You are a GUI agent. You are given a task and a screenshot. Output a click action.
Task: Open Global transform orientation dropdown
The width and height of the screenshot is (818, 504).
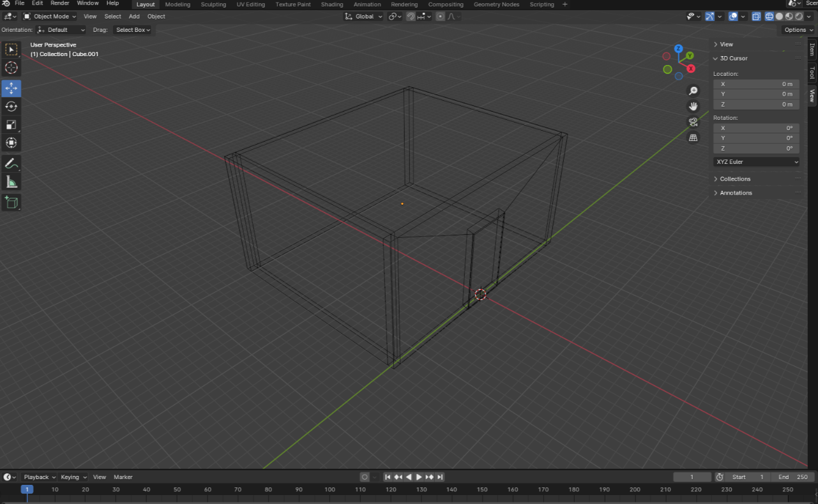[x=363, y=17]
